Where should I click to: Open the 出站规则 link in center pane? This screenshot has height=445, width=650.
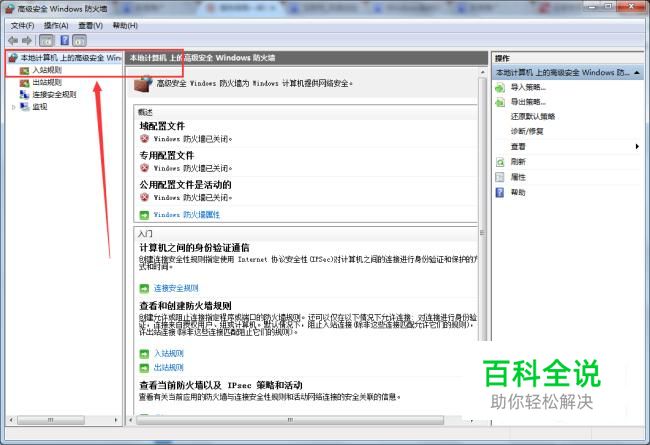pyautogui.click(x=169, y=367)
